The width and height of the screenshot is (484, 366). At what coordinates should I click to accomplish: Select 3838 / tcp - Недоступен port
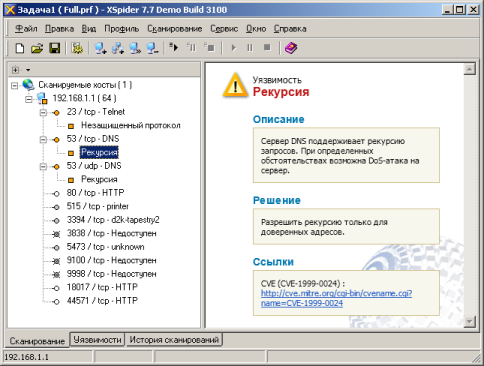[x=111, y=233]
